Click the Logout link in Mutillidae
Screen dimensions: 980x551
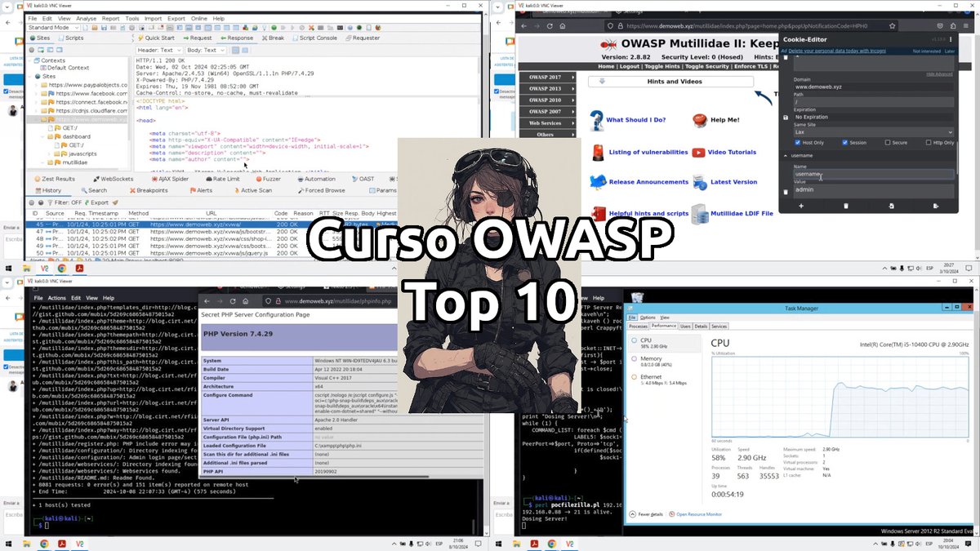pyautogui.click(x=628, y=66)
